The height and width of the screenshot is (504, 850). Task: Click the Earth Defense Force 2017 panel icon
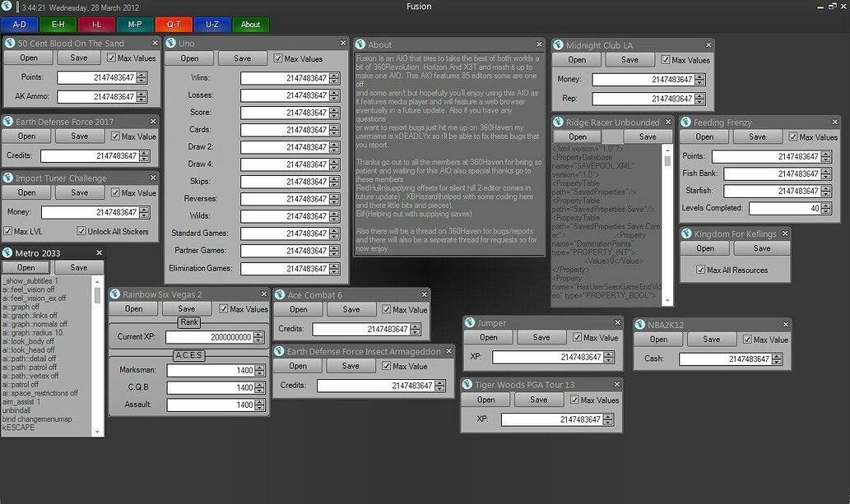click(x=10, y=119)
